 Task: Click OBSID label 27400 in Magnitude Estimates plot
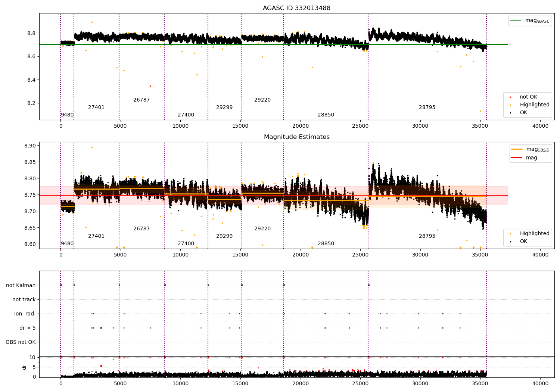[x=186, y=243]
